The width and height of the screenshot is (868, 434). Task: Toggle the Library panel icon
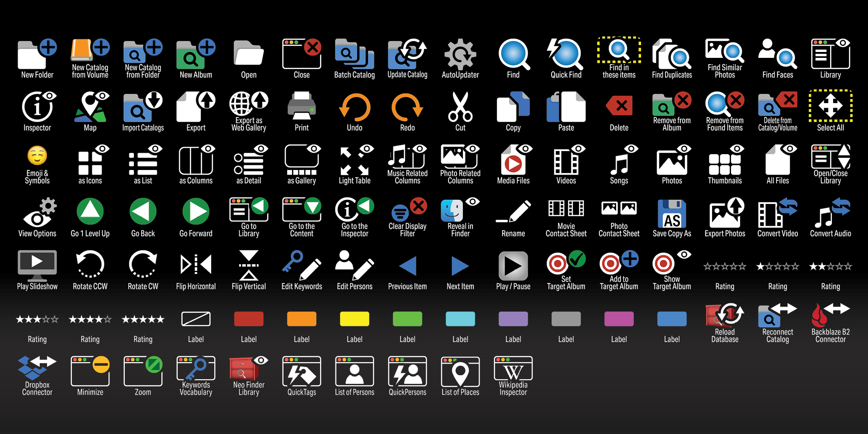tap(830, 54)
